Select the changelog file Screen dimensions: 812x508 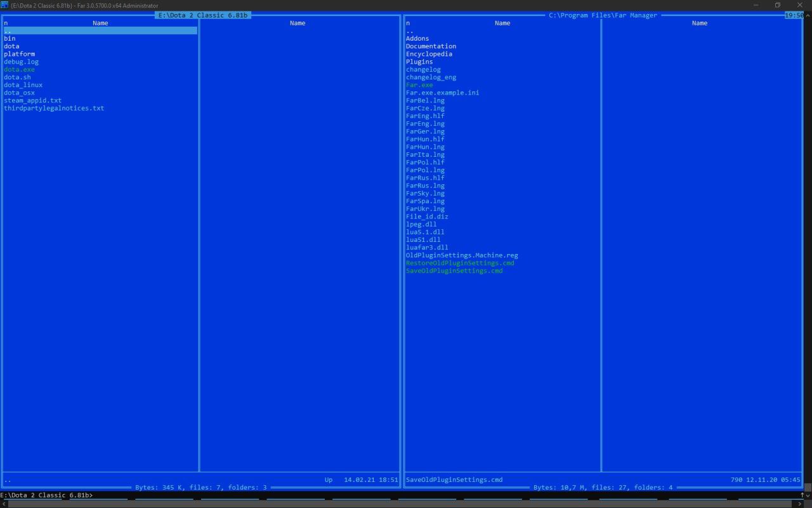423,69
